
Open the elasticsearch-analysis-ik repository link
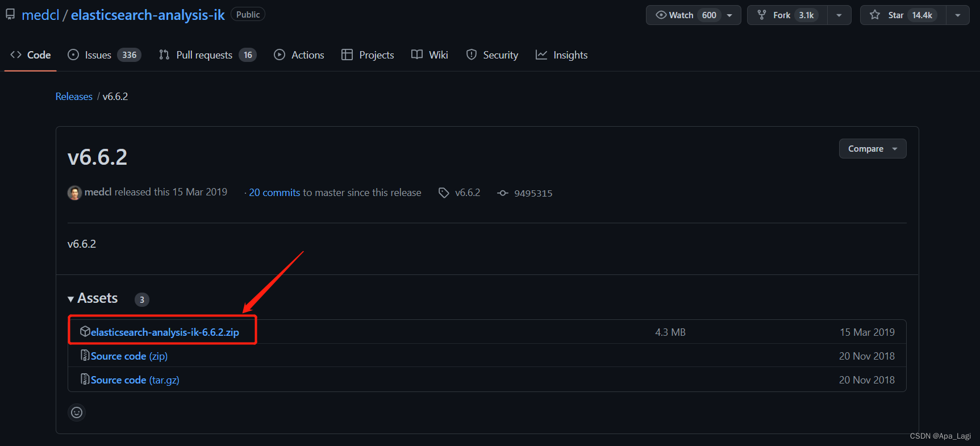tap(148, 15)
